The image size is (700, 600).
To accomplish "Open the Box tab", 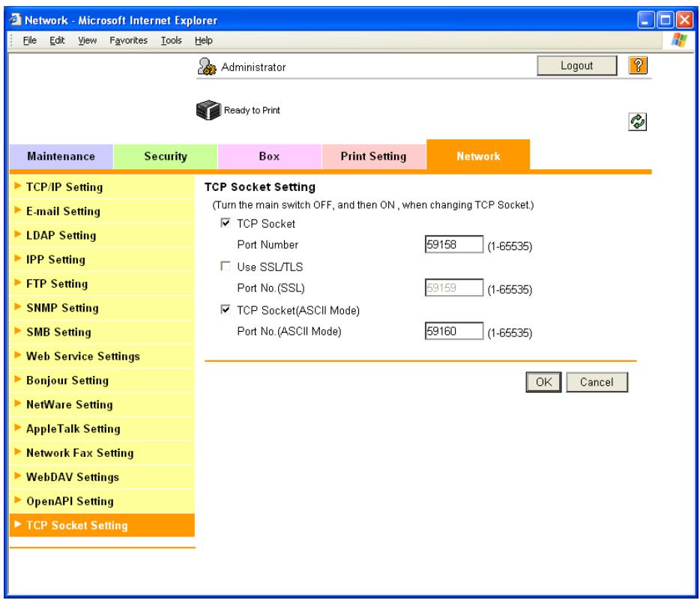I will point(270,157).
